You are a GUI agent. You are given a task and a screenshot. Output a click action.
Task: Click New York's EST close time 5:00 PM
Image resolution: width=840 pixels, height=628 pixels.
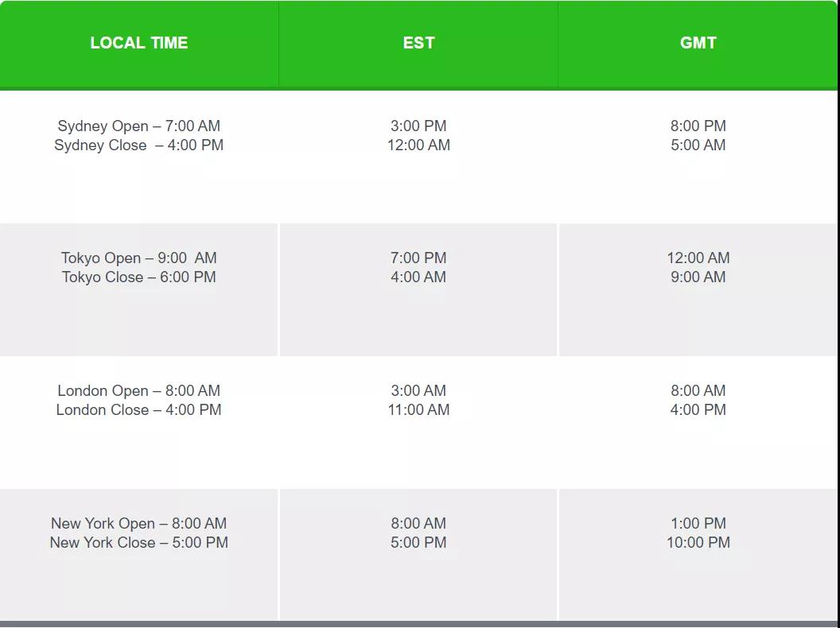(x=418, y=542)
